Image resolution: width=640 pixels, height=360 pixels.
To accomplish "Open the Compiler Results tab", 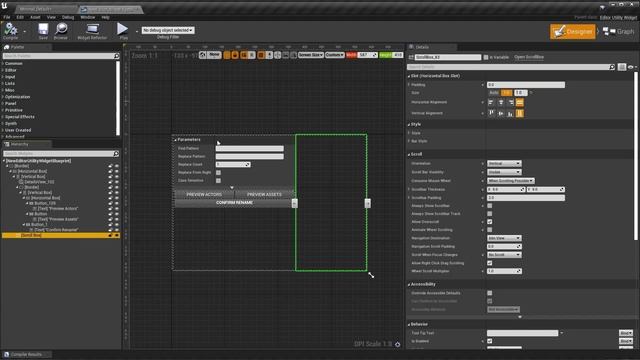I will (26, 354).
